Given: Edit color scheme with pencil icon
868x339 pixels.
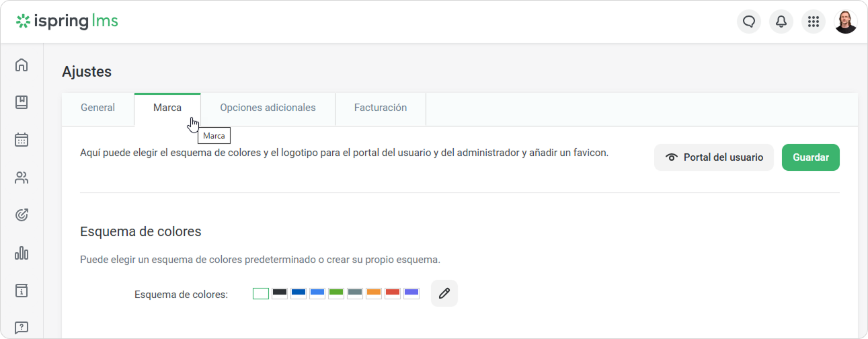Looking at the screenshot, I should [x=444, y=293].
